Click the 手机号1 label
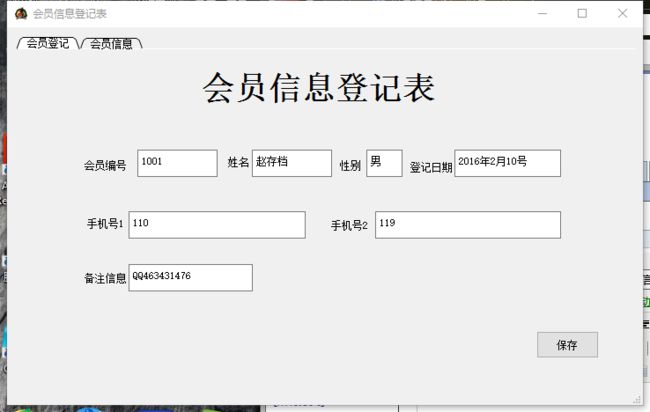This screenshot has height=412, width=650. (105, 224)
